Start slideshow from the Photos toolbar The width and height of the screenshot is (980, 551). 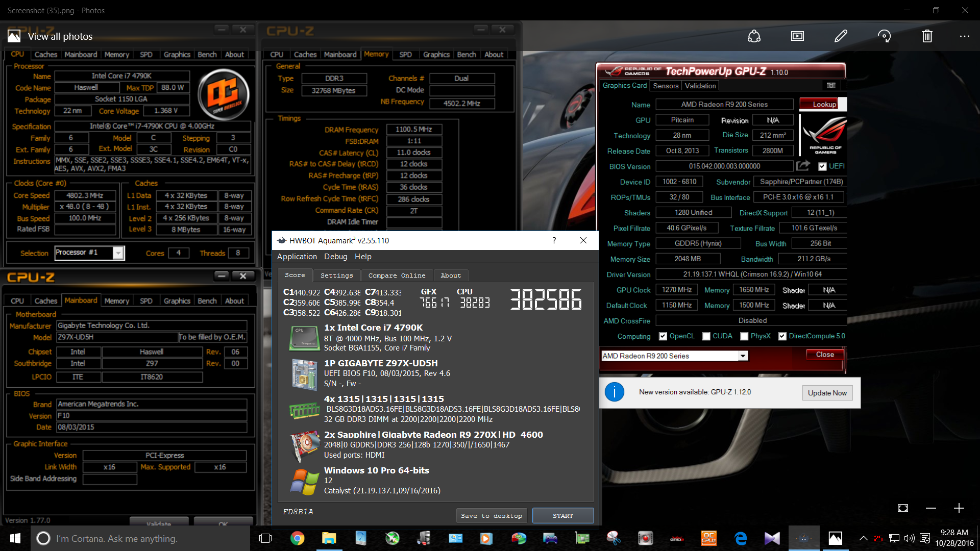pyautogui.click(x=797, y=36)
